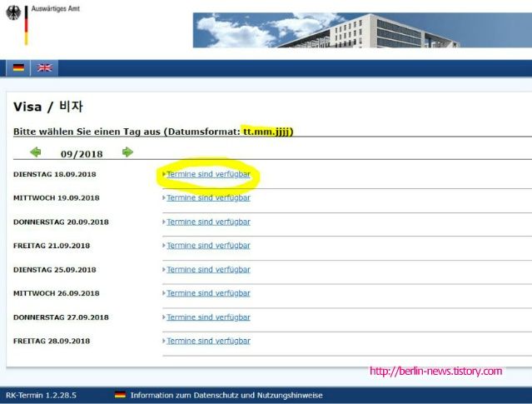532x404 pixels.
Task: Open available appointments for Donnerstag 27.09.2018
Action: (208, 317)
